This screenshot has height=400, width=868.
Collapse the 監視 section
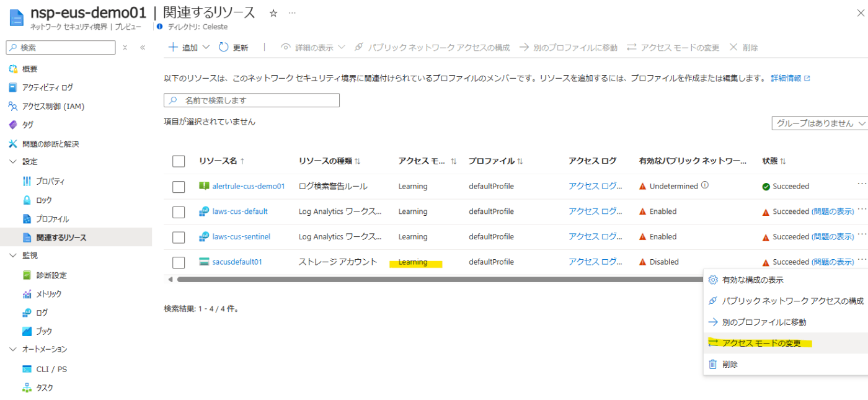pos(13,255)
